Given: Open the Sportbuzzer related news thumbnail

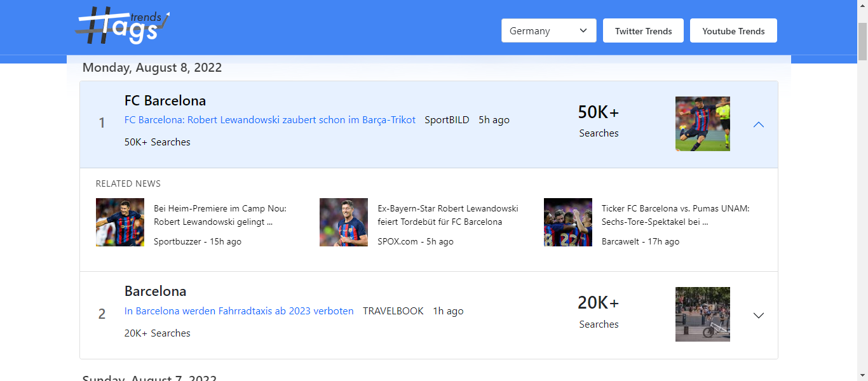Looking at the screenshot, I should [120, 222].
